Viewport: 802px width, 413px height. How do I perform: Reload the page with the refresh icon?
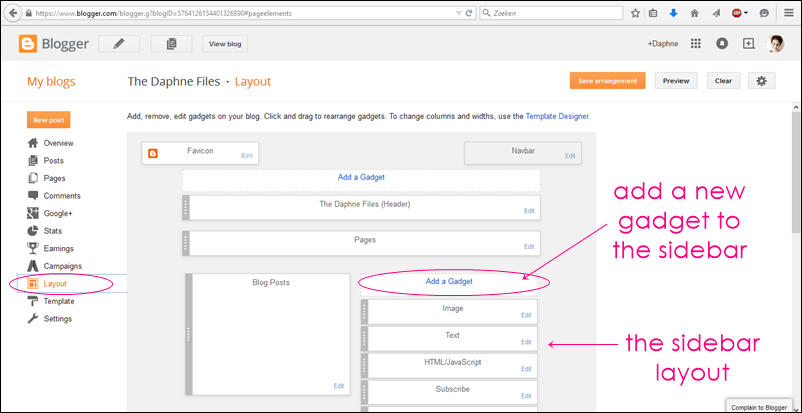(x=469, y=14)
